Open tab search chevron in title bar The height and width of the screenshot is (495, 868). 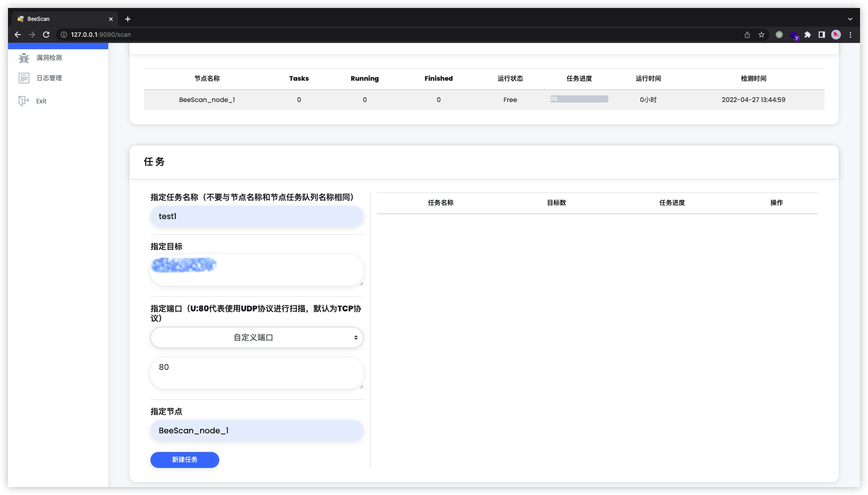click(850, 19)
